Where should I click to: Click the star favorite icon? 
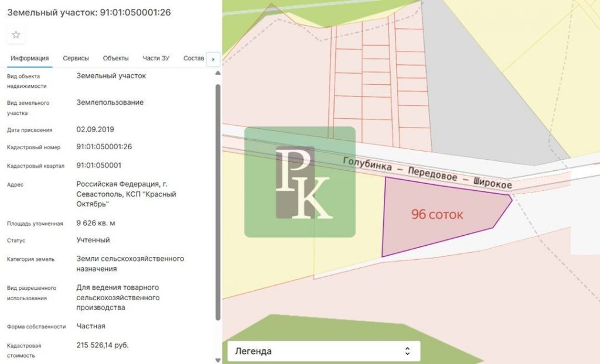pyautogui.click(x=16, y=35)
